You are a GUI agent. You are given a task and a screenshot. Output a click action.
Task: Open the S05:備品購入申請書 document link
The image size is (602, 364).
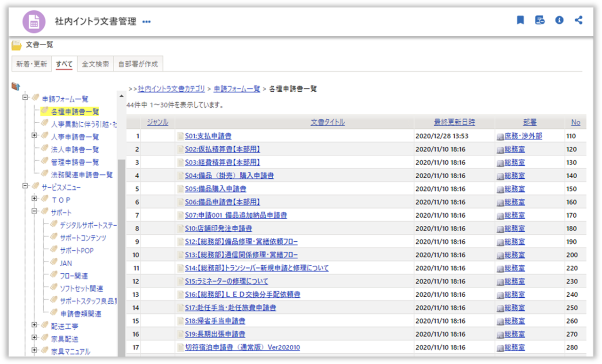[215, 189]
